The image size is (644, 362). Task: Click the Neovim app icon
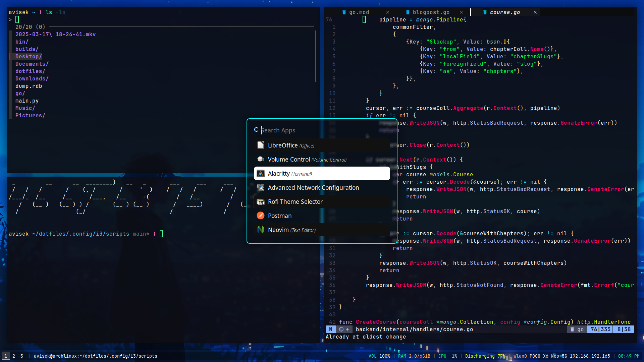261,230
